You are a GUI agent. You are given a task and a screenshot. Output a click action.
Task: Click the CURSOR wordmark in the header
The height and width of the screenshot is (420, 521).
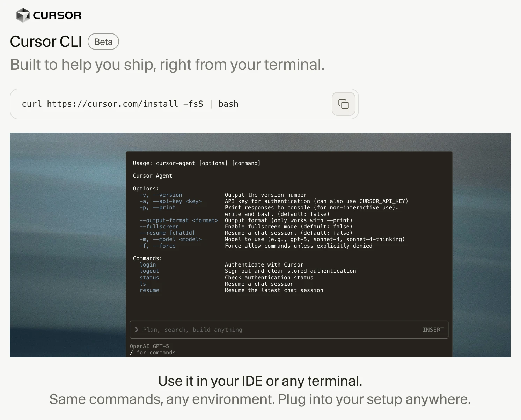click(x=57, y=15)
